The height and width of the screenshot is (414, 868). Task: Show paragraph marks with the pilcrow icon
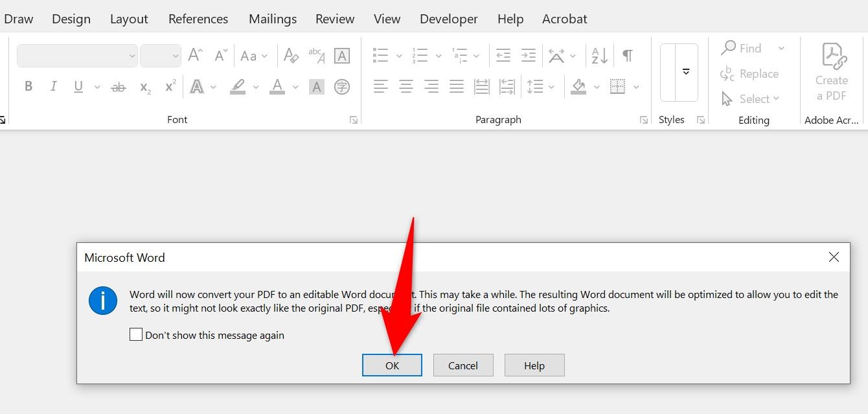tap(626, 55)
